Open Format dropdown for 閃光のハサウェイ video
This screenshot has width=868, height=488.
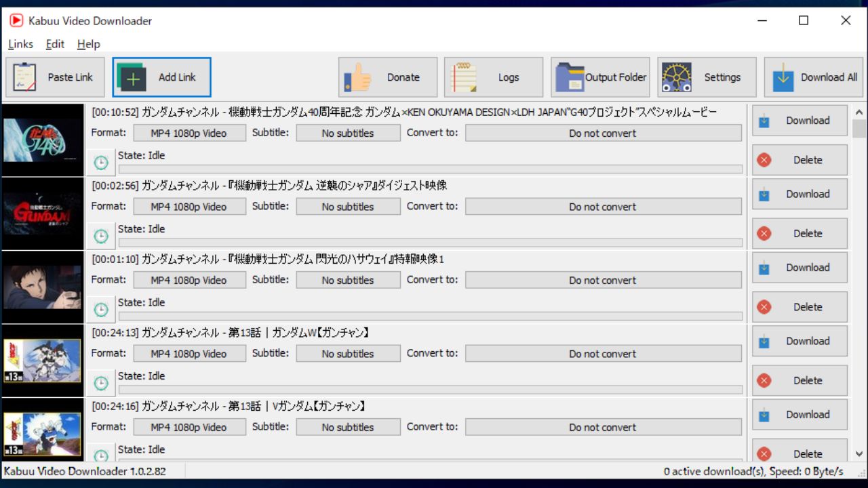[189, 280]
